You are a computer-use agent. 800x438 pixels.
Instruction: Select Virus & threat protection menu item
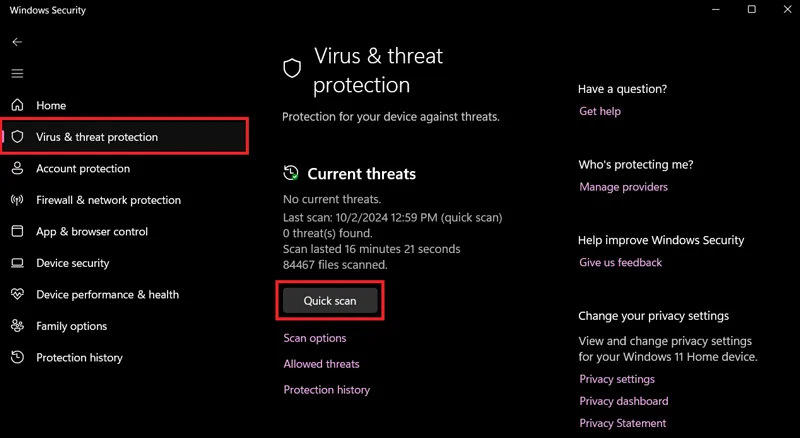pos(125,136)
